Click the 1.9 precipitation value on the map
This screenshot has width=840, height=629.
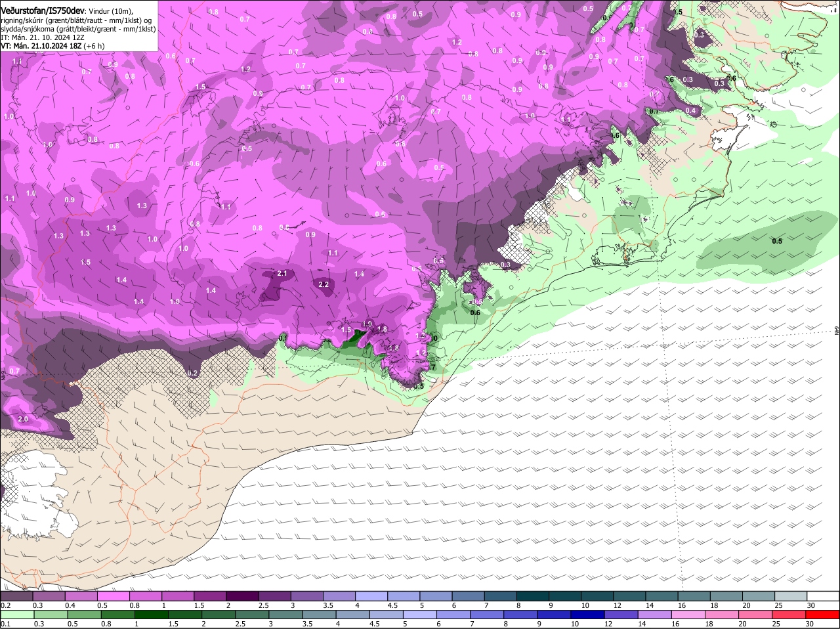pos(367,324)
